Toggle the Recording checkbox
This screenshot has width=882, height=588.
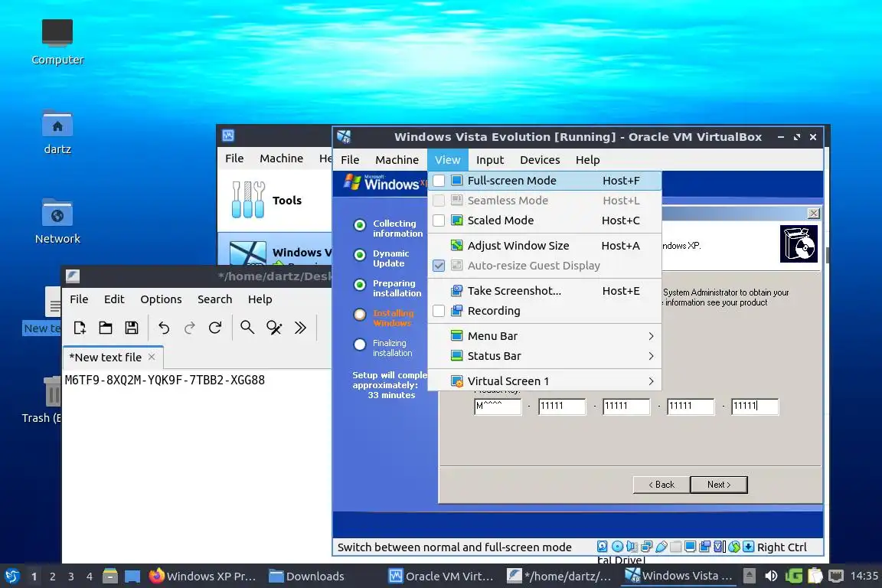pyautogui.click(x=439, y=311)
